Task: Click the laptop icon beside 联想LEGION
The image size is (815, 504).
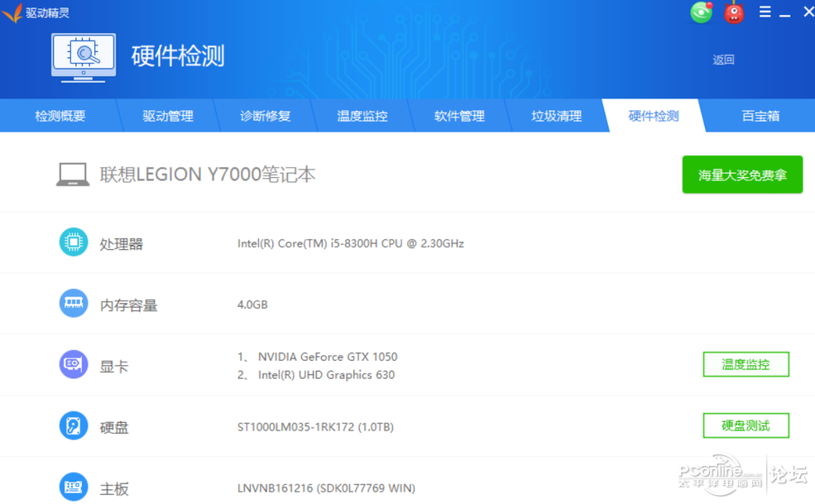Action: [x=73, y=175]
